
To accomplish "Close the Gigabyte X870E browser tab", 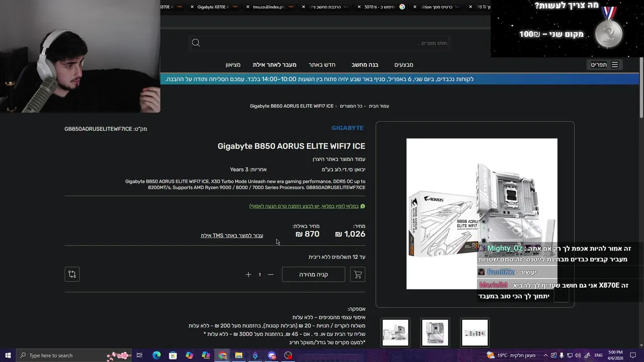I will pyautogui.click(x=192, y=7).
